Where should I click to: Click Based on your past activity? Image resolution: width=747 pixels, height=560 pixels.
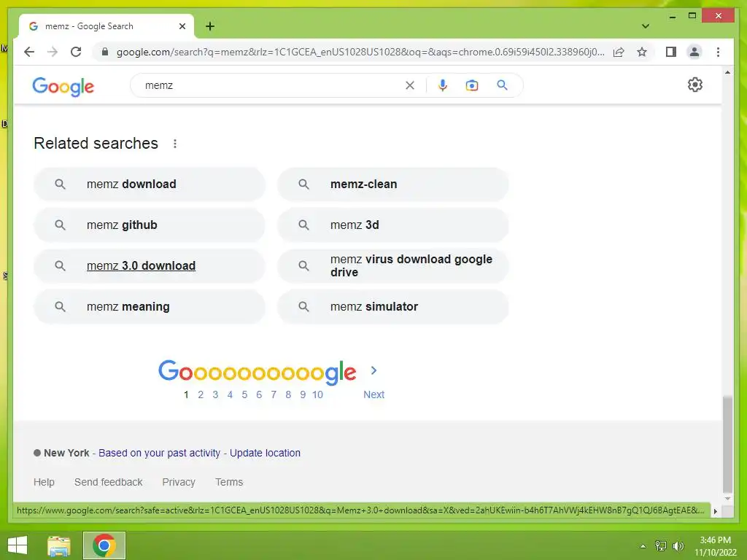pos(159,453)
